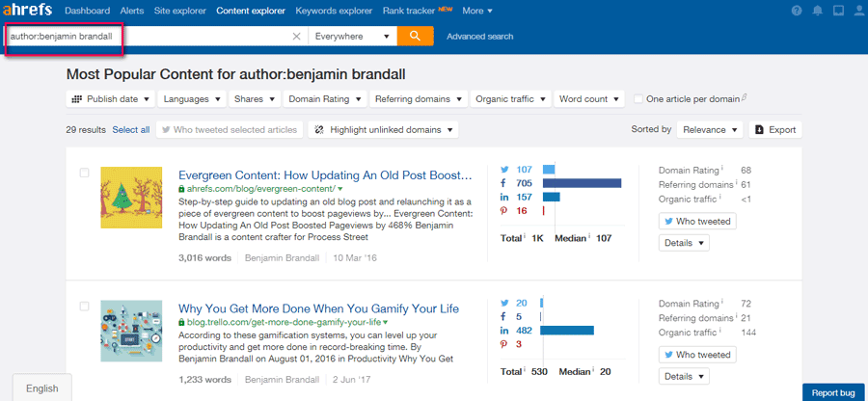Click ahrefs.com/blog/evergreen-content/ URL
The width and height of the screenshot is (868, 401).
[261, 189]
